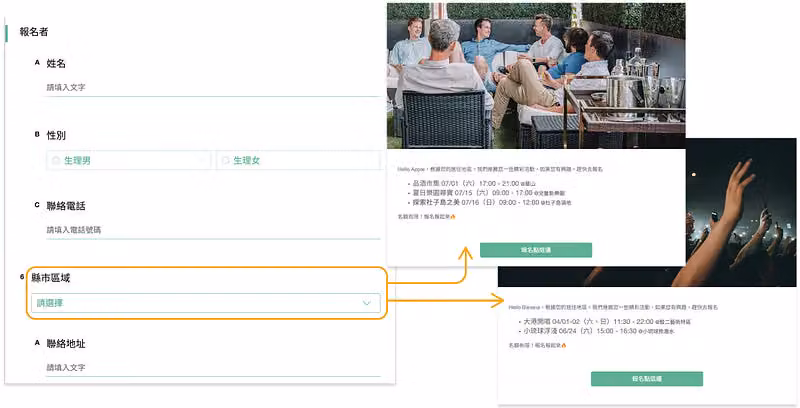Click the 報名者 section heading
The image size is (800, 408).
(x=34, y=32)
